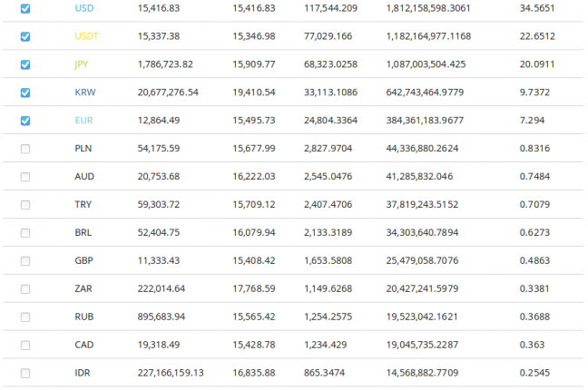This screenshot has width=588, height=390.
Task: Uncheck the EUR currency checkbox
Action: coord(25,121)
